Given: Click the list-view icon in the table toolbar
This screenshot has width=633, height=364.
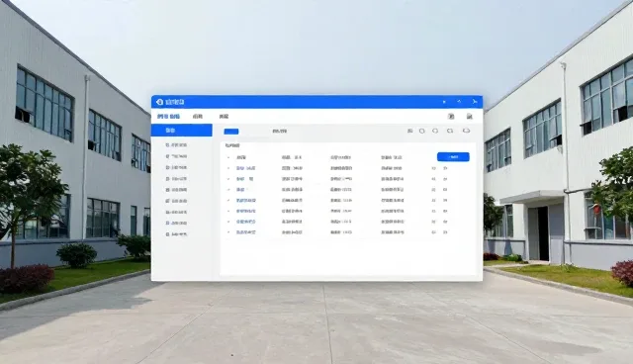Looking at the screenshot, I should [x=409, y=131].
